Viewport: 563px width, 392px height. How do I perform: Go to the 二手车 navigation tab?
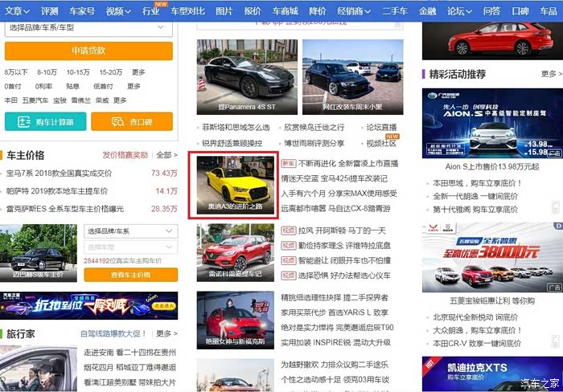coord(395,10)
